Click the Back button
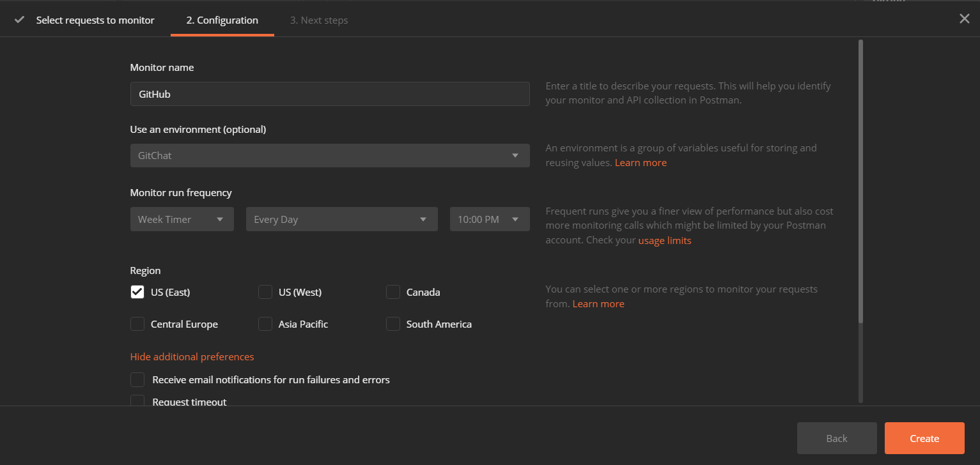 coord(836,438)
